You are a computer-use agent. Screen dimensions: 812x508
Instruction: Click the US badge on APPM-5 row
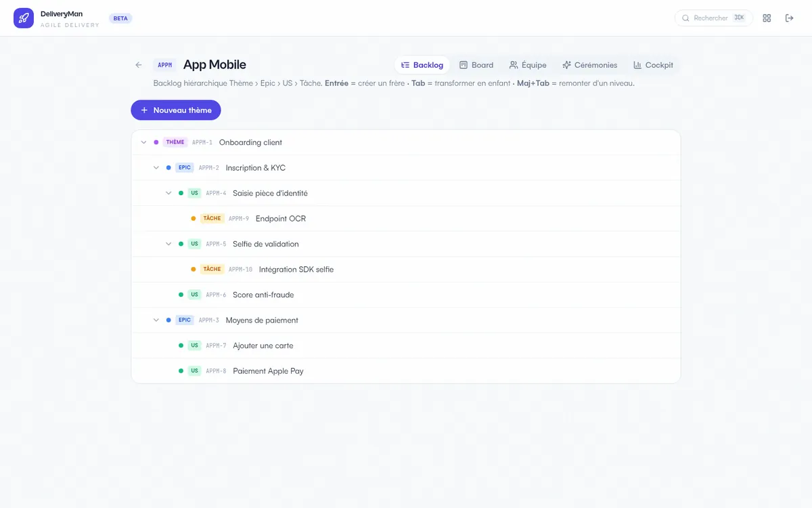pyautogui.click(x=195, y=244)
